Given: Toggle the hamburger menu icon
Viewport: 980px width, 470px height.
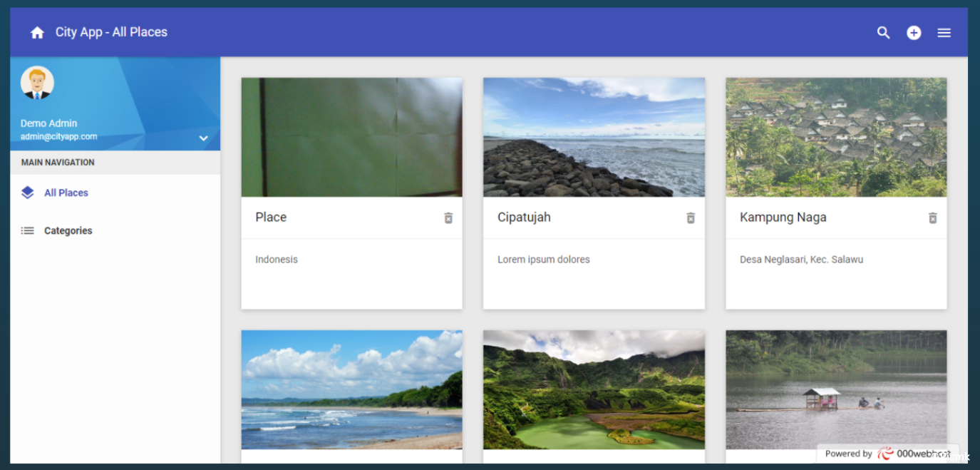Looking at the screenshot, I should (944, 33).
